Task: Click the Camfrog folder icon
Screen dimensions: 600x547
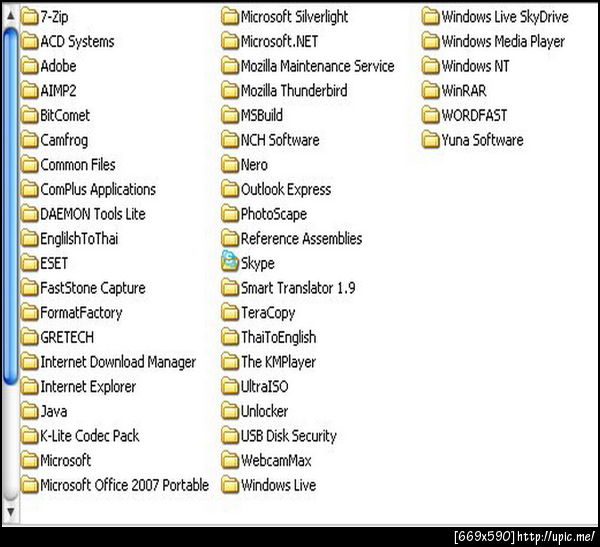Action: coord(29,140)
